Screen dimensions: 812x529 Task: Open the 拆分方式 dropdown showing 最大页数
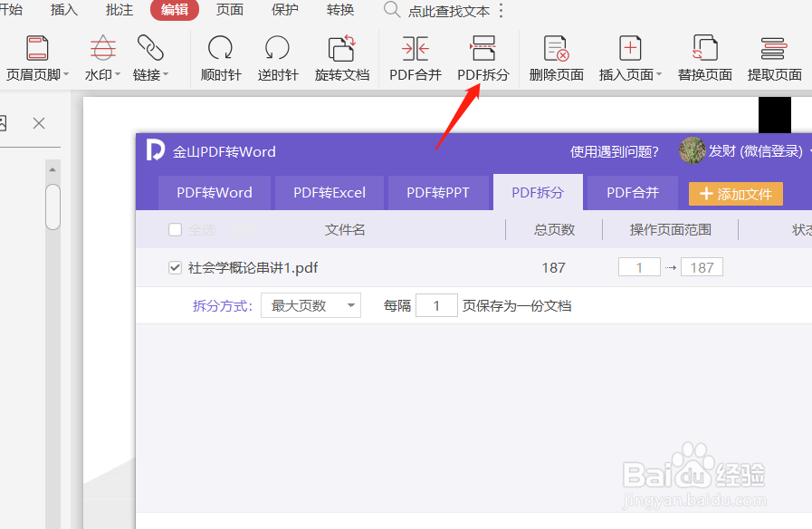pos(310,305)
